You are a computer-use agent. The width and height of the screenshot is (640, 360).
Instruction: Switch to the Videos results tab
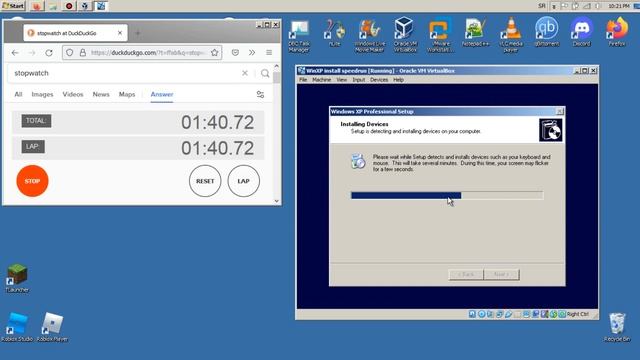(x=73, y=94)
